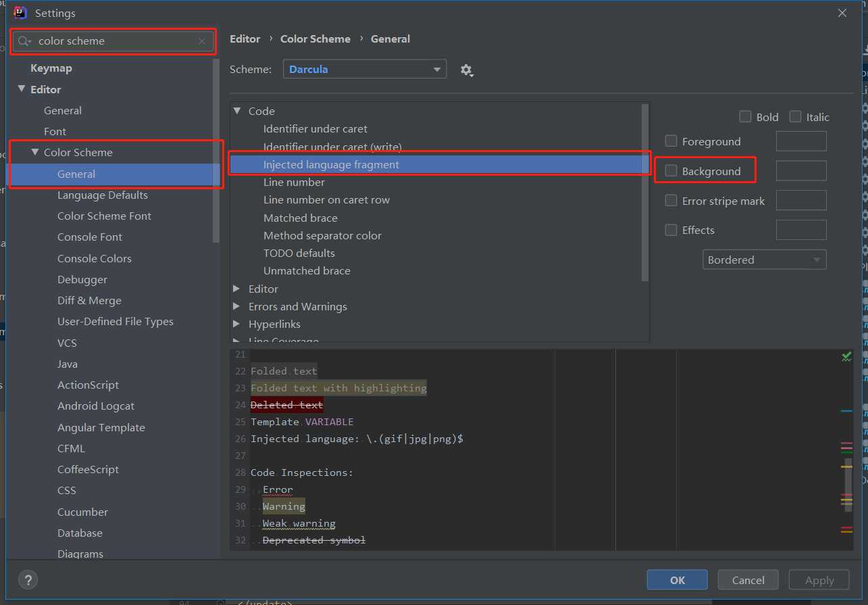Image resolution: width=868 pixels, height=605 pixels.
Task: Select Language Defaults in sidebar
Action: pos(103,195)
